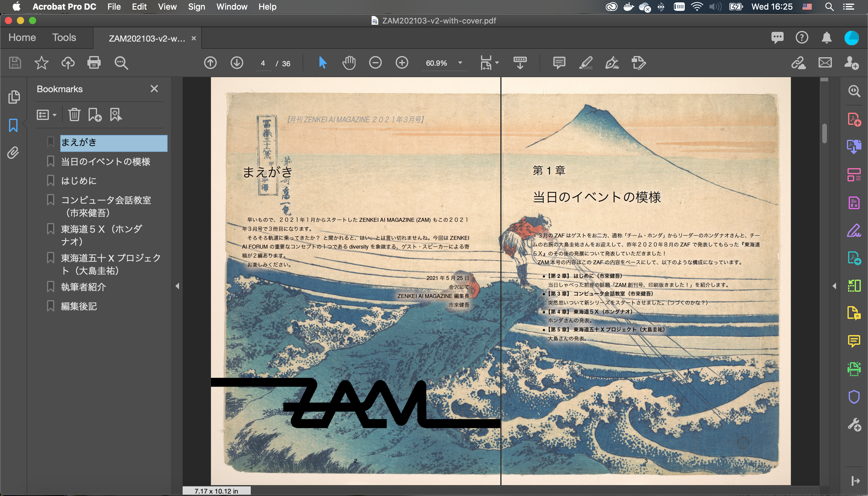
Task: Jump to はじめに bookmark
Action: click(x=79, y=181)
